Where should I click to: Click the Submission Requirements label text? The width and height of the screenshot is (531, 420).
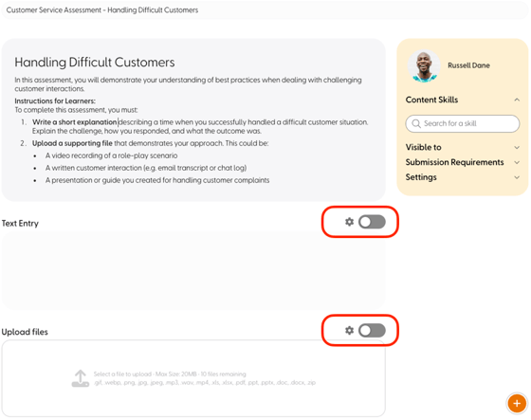pyautogui.click(x=454, y=162)
